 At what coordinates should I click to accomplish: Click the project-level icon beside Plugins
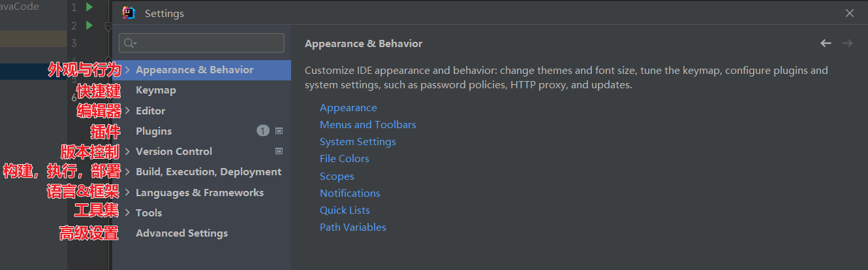click(279, 131)
